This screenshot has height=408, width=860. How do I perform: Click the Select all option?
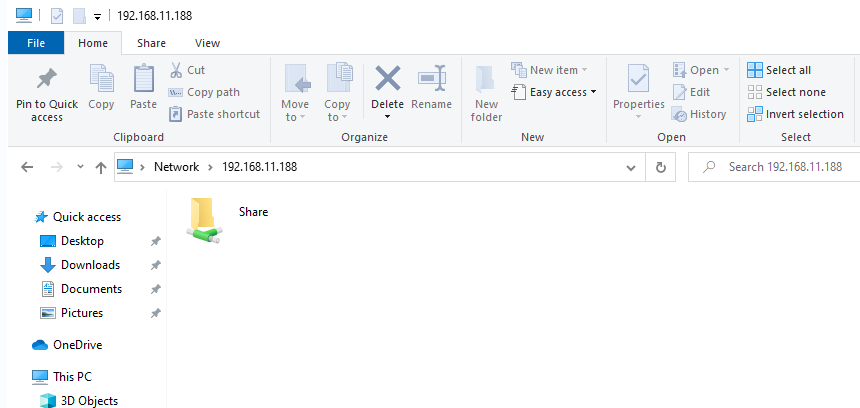click(x=779, y=70)
